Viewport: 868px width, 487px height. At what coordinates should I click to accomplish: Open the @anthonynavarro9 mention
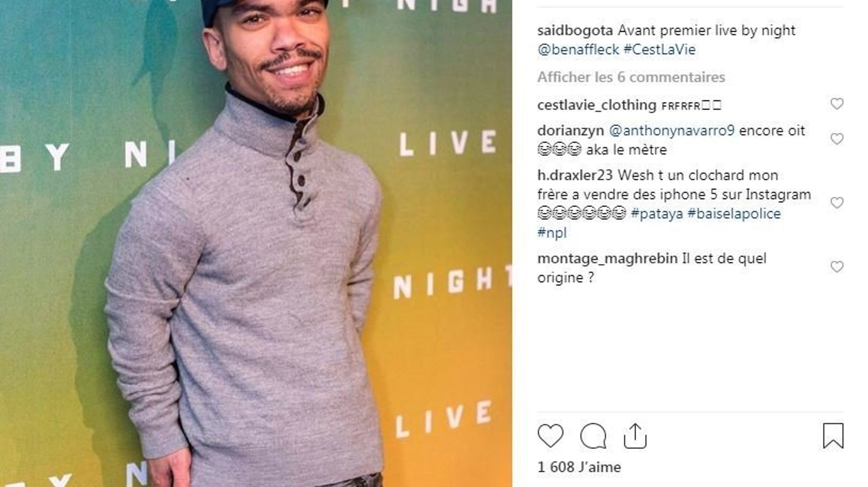tap(672, 130)
